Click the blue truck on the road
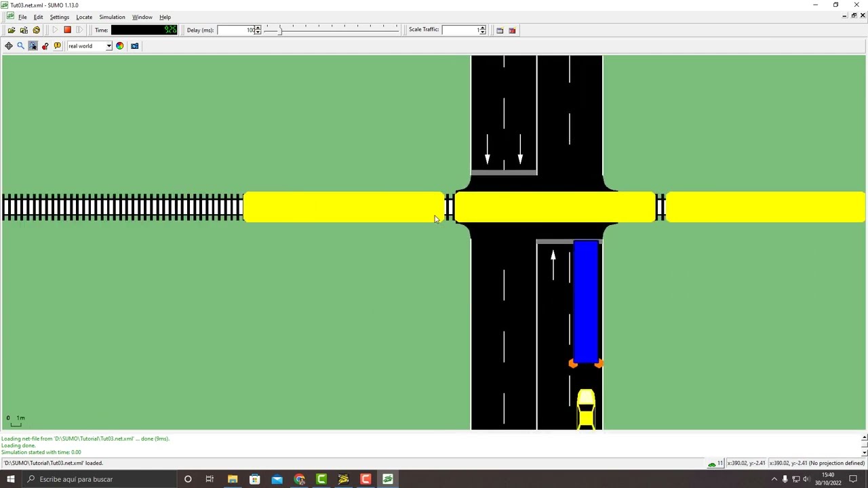Image resolution: width=868 pixels, height=488 pixels. pos(586,303)
